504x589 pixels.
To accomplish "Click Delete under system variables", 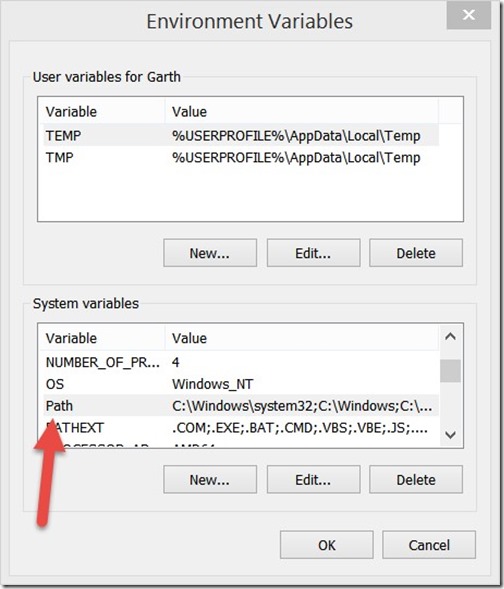I will point(416,480).
